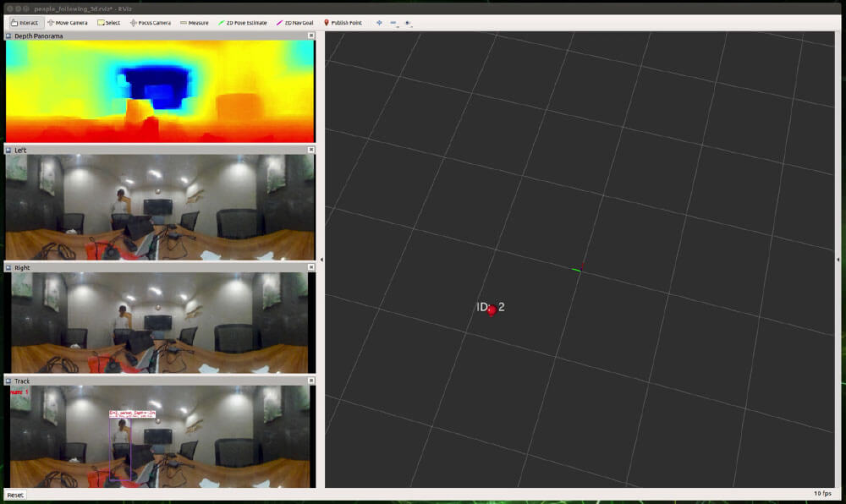Choose the Publish Point tool
The height and width of the screenshot is (504, 846).
[x=343, y=23]
